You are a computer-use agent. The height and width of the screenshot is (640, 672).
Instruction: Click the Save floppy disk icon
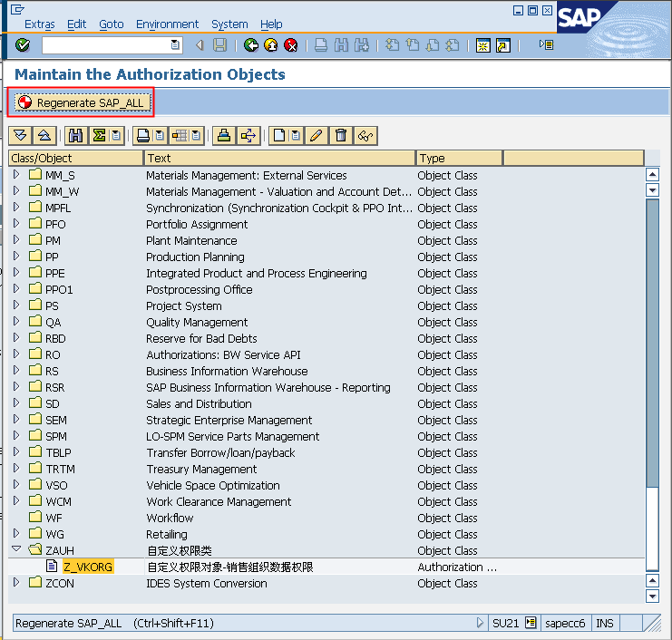[x=219, y=45]
